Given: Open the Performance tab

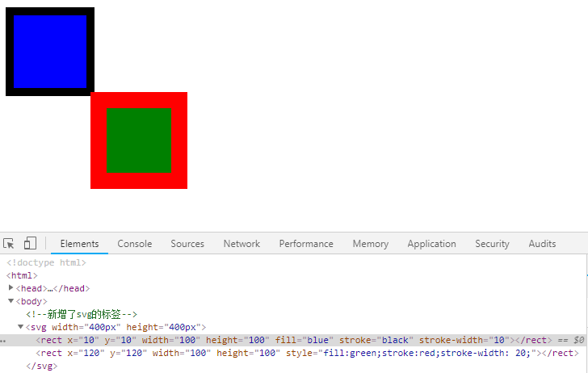Looking at the screenshot, I should pyautogui.click(x=306, y=244).
